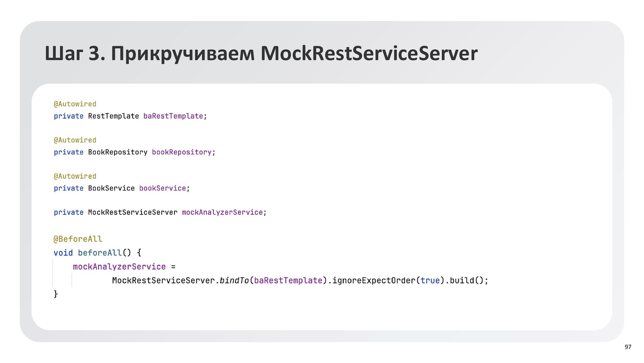The width and height of the screenshot is (644, 363).
Task: Click the ignoreExpectOrder method call
Action: coord(374,280)
